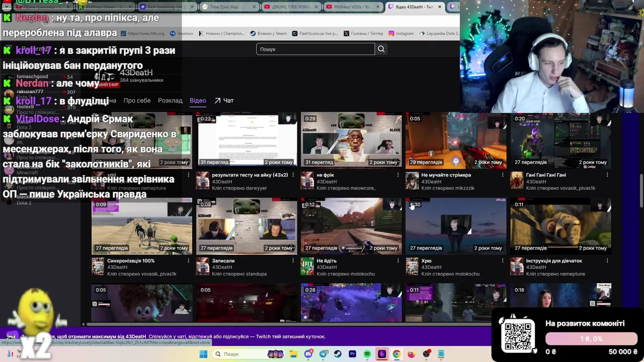Open the Windows Start menu
This screenshot has height=362, width=644.
click(203, 354)
